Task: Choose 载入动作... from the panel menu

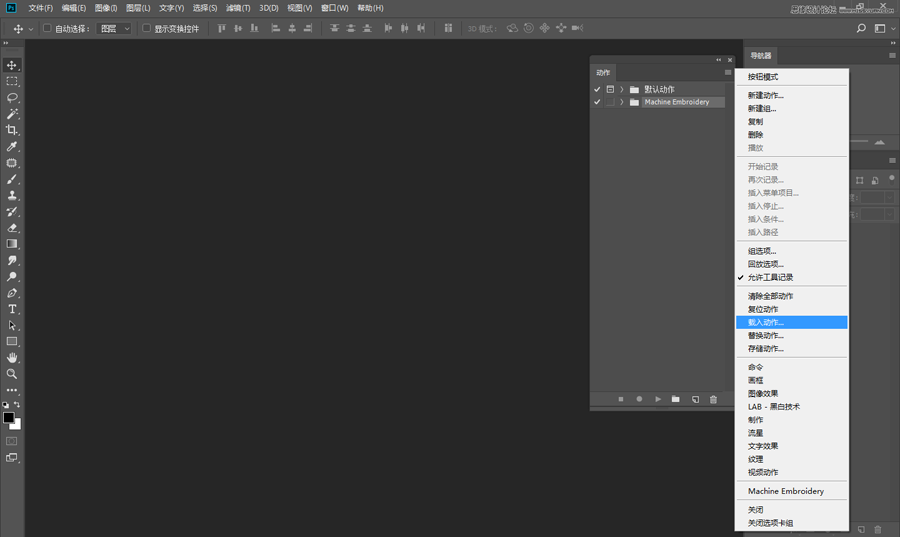Action: click(766, 322)
